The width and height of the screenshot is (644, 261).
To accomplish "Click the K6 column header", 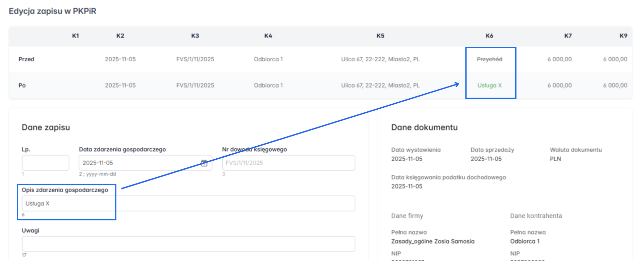I will tap(490, 36).
